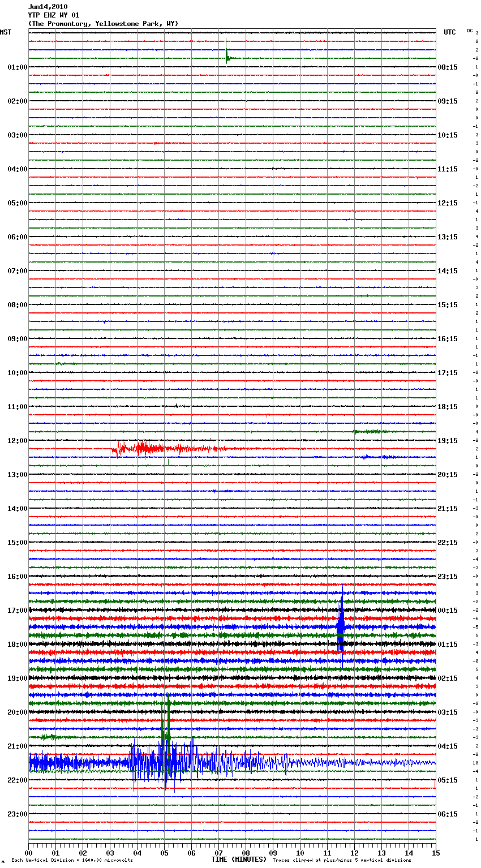Click minute tick 05 on time axis
Viewport: 481px width, 868px height.
tap(164, 853)
